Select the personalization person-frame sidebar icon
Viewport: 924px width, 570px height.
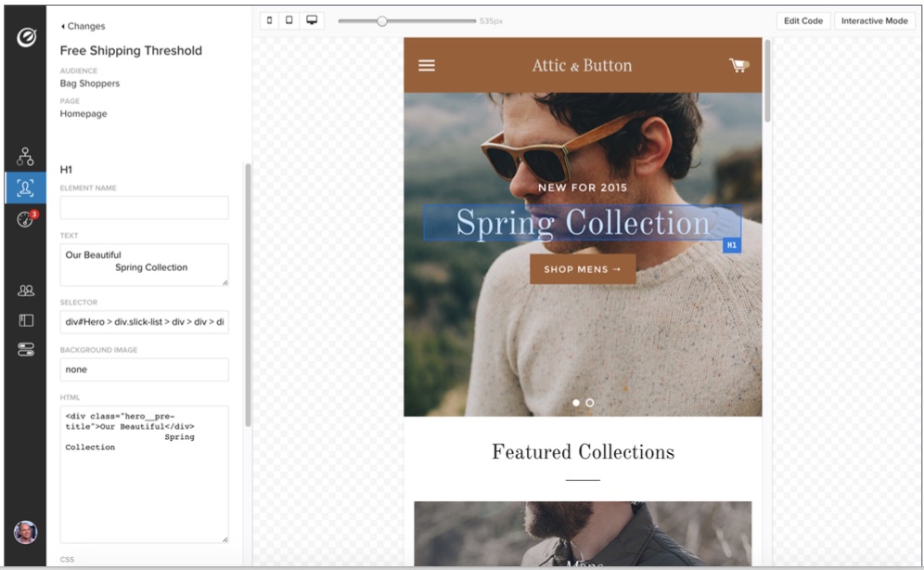tap(25, 188)
